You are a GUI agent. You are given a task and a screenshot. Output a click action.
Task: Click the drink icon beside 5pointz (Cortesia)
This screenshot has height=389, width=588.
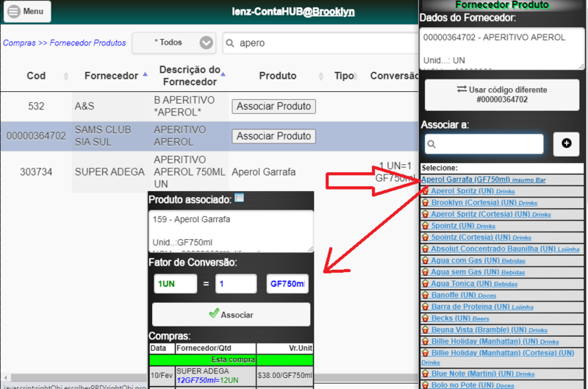click(x=426, y=238)
